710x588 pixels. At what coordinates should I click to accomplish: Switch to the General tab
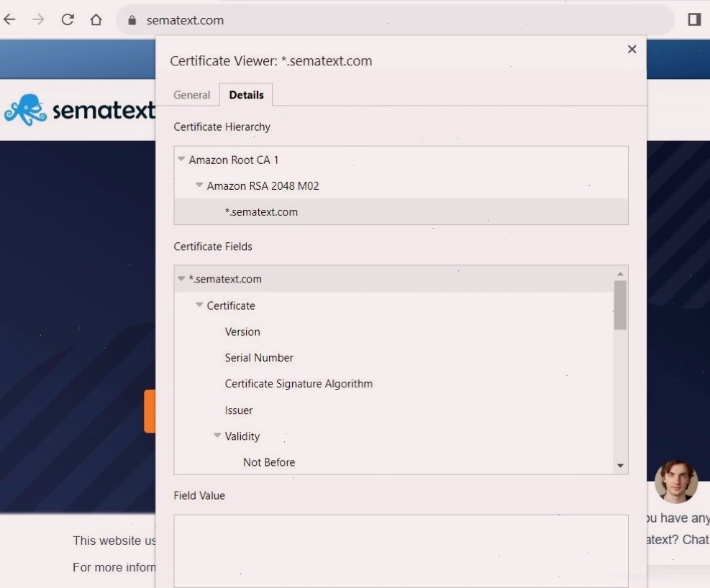click(x=191, y=95)
